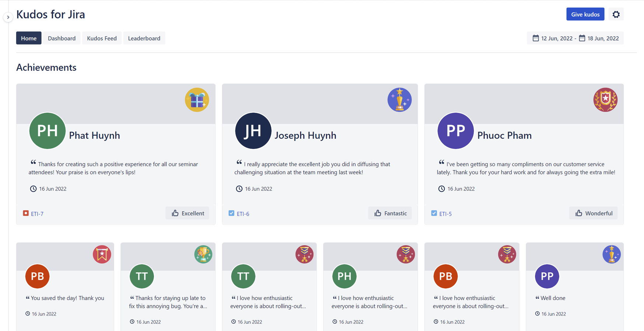Click the 'Well done' quote text
The width and height of the screenshot is (644, 331).
point(553,298)
